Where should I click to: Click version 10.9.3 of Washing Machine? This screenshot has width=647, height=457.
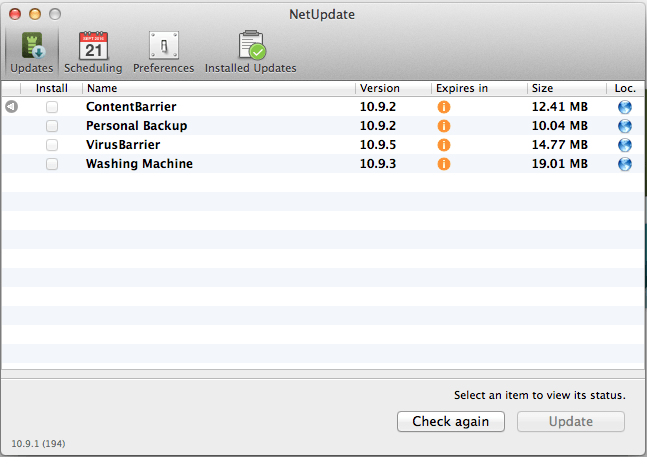pos(378,164)
